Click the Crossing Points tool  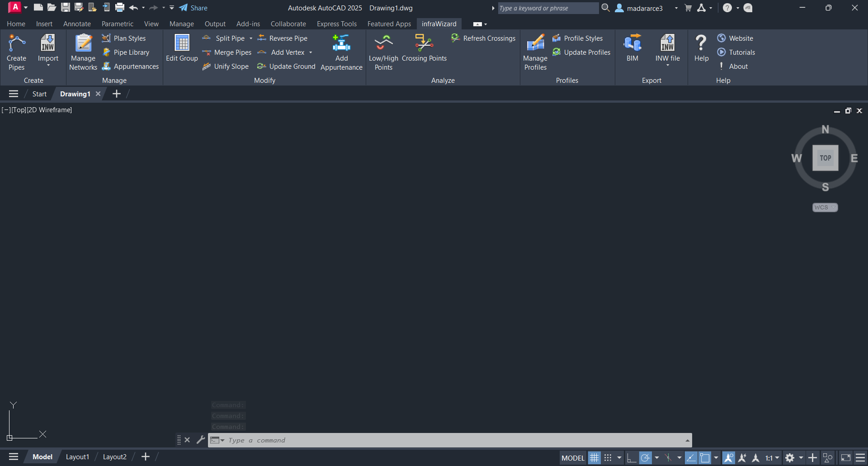424,48
